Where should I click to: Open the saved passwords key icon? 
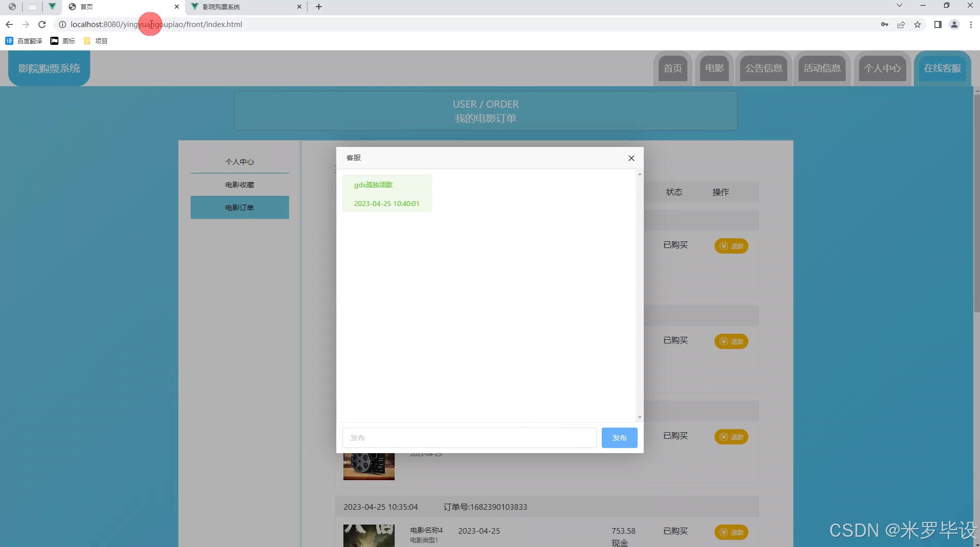point(885,24)
